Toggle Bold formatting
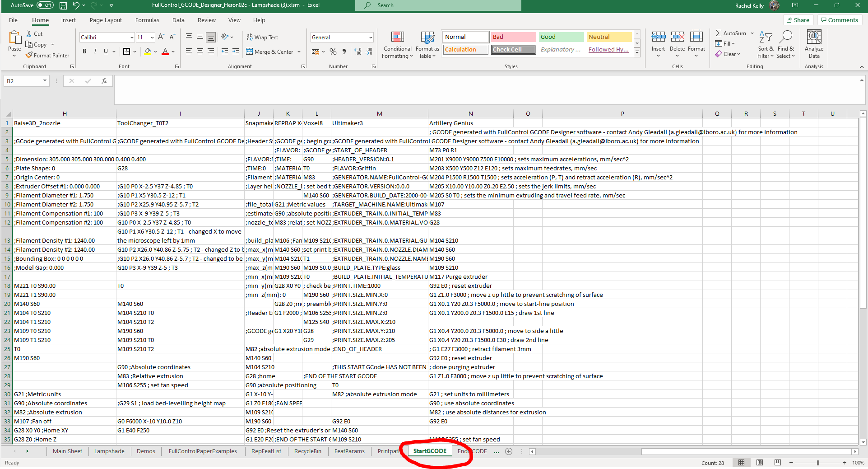868x469 pixels. [84, 52]
